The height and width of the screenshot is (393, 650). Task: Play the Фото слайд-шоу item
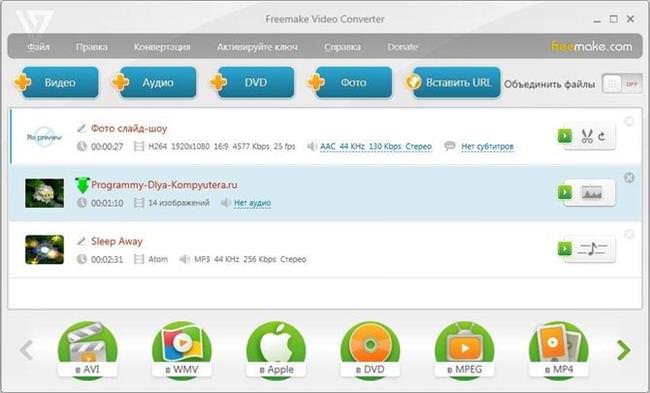coord(565,136)
